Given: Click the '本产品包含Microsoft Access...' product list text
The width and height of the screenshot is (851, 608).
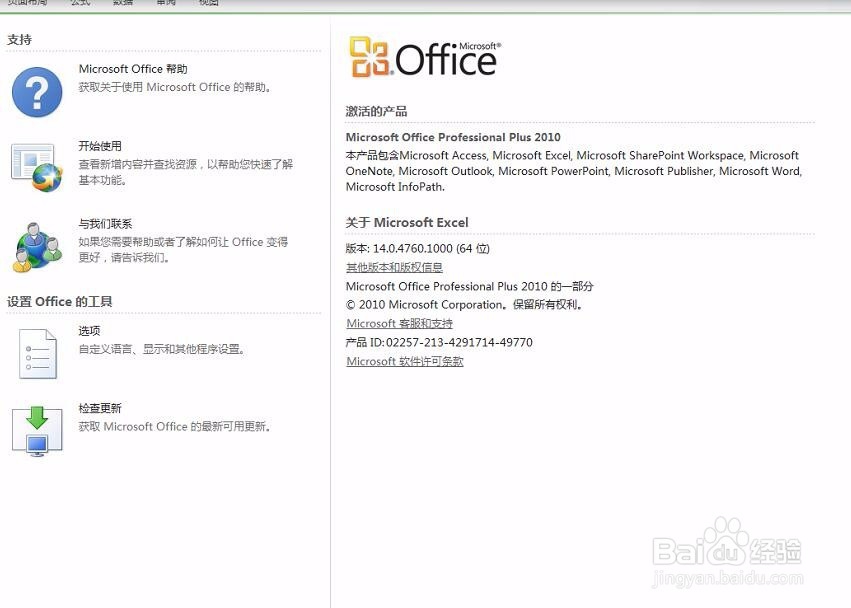Looking at the screenshot, I should coord(574,171).
